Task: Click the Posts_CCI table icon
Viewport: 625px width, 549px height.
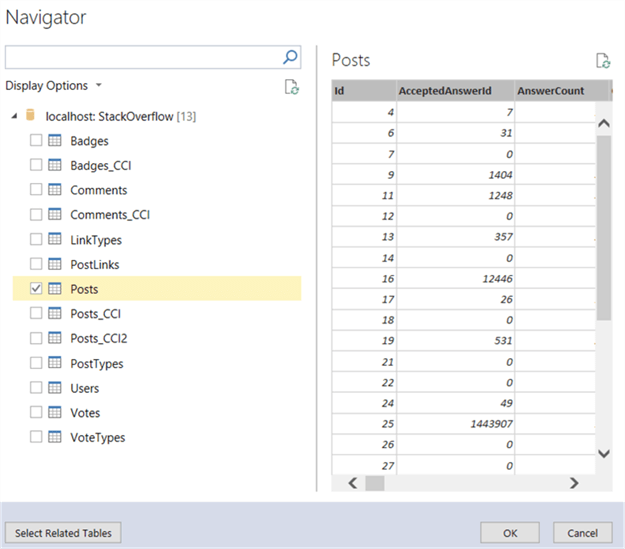Action: [55, 313]
